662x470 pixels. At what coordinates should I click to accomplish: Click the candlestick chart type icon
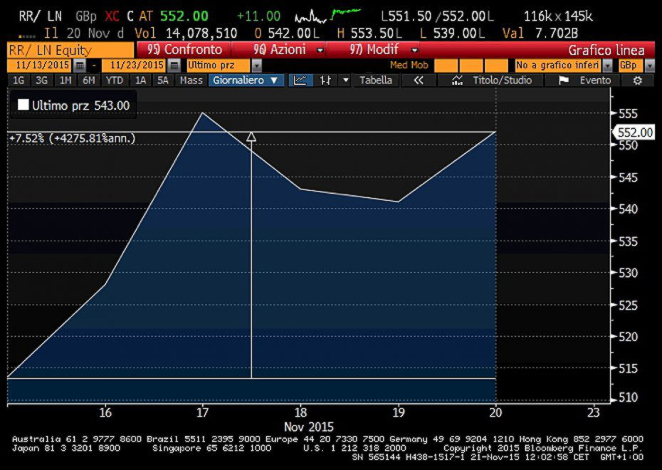325,80
